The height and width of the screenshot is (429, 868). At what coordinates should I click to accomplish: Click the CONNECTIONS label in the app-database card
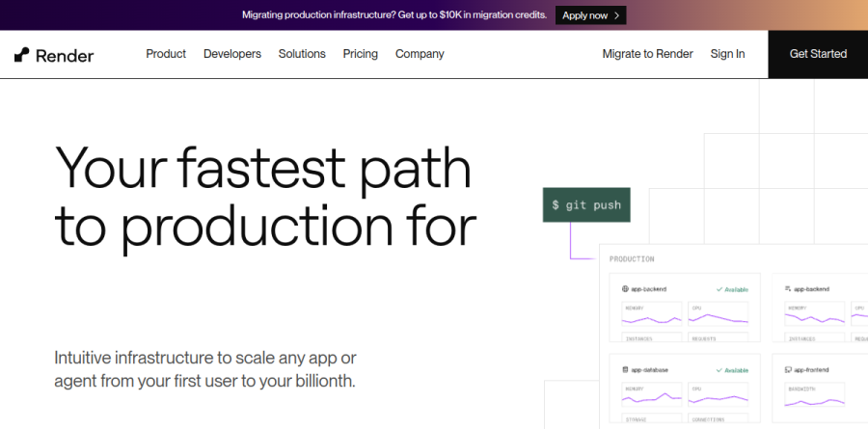(x=708, y=419)
